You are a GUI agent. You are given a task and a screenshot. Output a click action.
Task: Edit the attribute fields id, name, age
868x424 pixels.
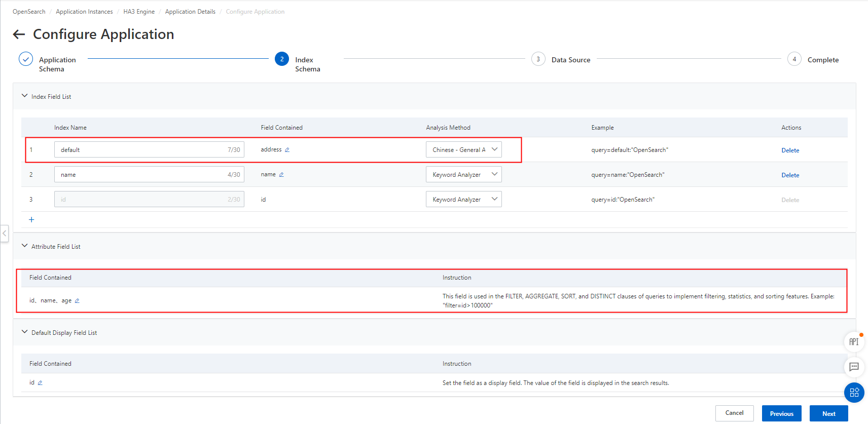77,301
